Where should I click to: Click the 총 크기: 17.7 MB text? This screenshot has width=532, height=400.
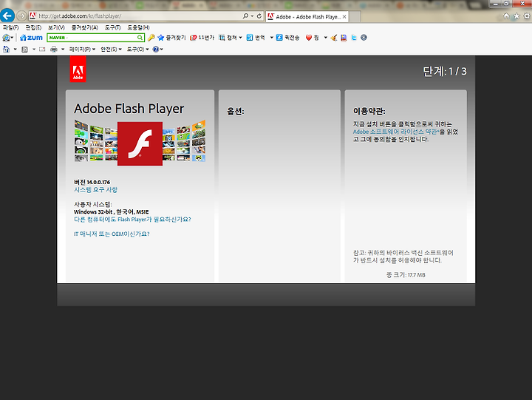(406, 275)
